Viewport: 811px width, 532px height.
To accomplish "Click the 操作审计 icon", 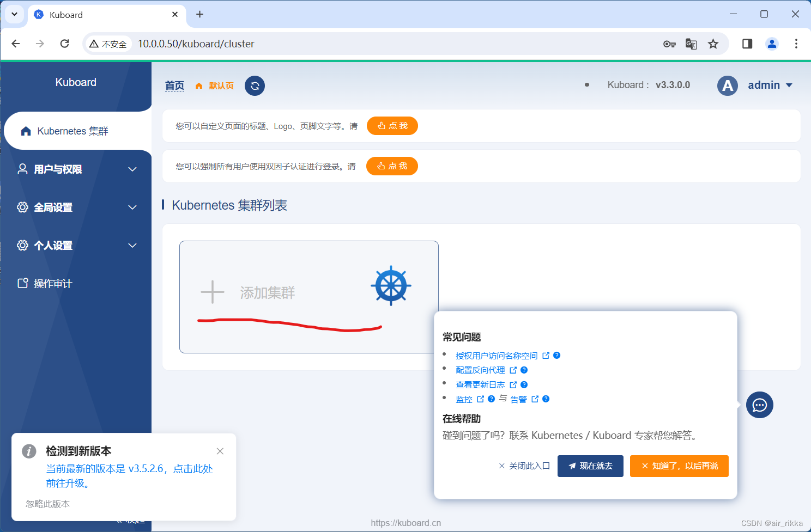I will tap(22, 283).
